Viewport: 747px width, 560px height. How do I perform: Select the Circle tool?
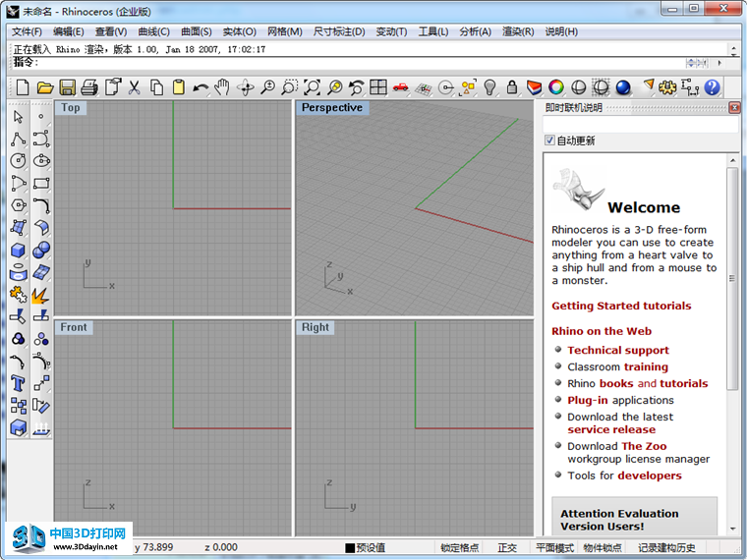[18, 161]
